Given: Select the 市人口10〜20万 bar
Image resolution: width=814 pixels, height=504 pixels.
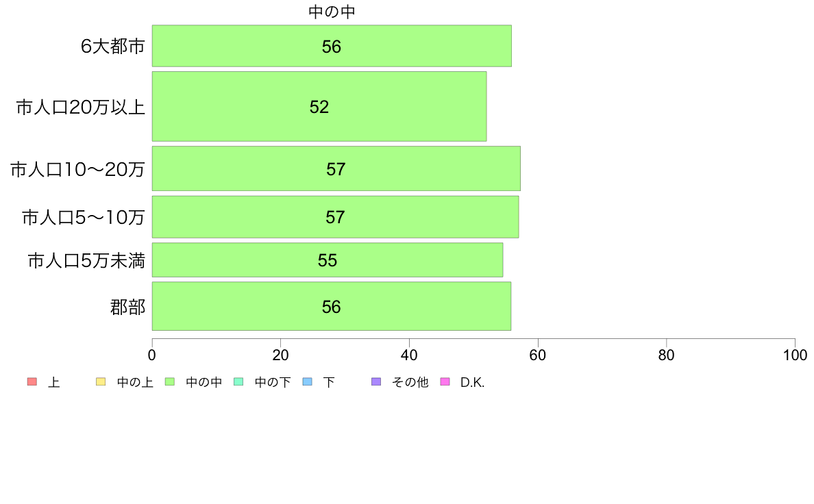Looking at the screenshot, I should tap(336, 168).
